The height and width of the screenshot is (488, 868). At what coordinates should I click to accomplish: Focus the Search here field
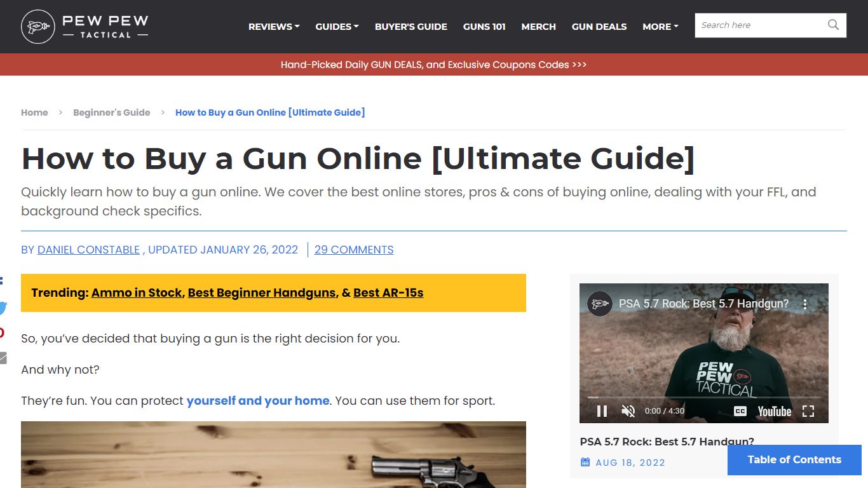pos(760,25)
